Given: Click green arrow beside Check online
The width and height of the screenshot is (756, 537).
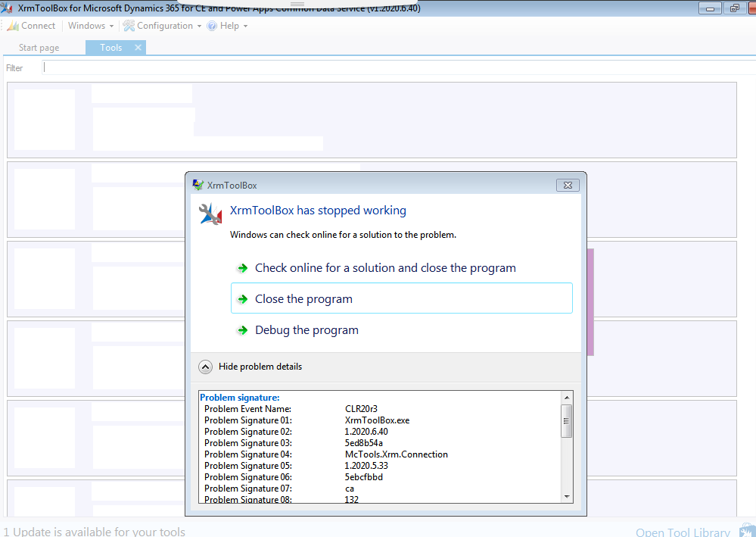Looking at the screenshot, I should (242, 268).
